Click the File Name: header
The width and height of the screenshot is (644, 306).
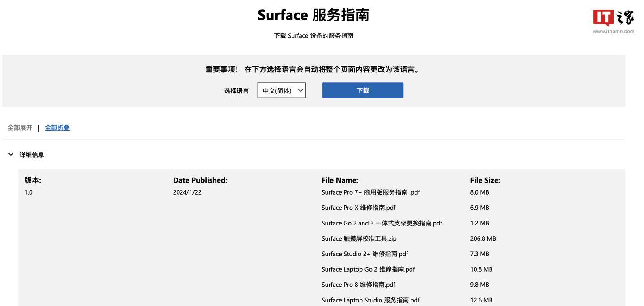[340, 180]
